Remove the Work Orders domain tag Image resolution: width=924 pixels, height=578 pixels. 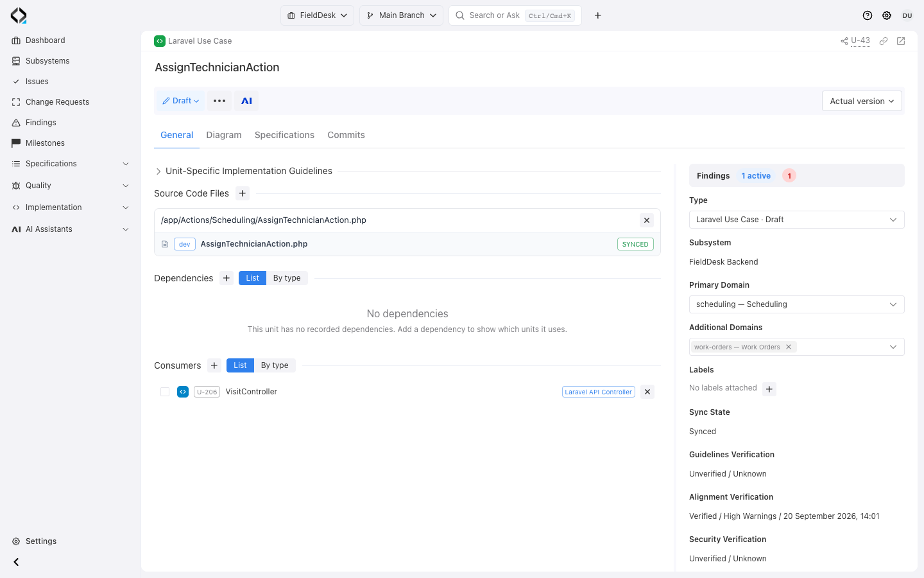[x=789, y=347]
